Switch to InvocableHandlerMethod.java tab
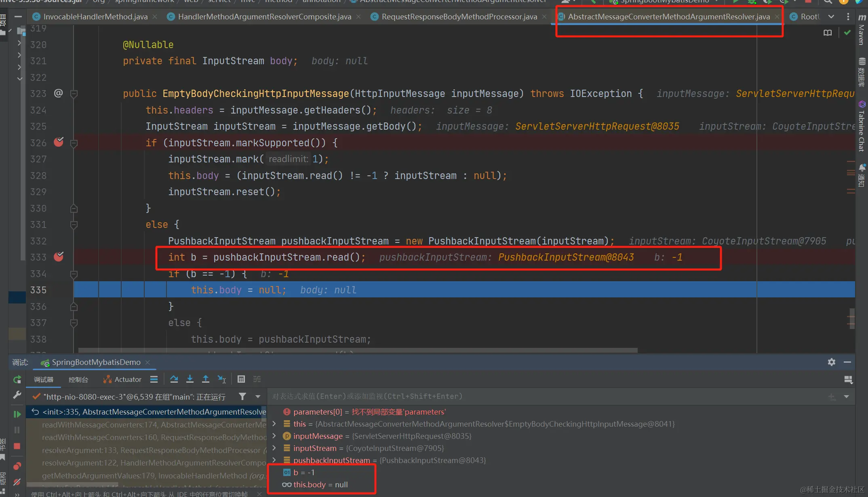 pos(95,17)
